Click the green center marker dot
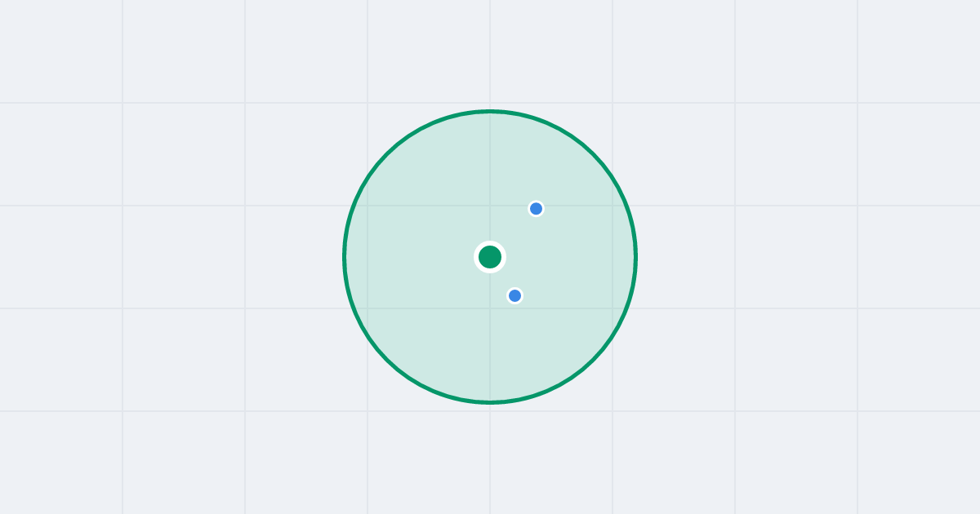 tap(490, 257)
